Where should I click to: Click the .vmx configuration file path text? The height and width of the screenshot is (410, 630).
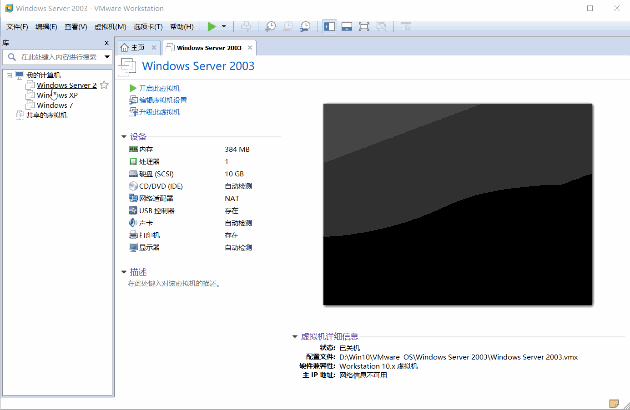[x=458, y=357]
